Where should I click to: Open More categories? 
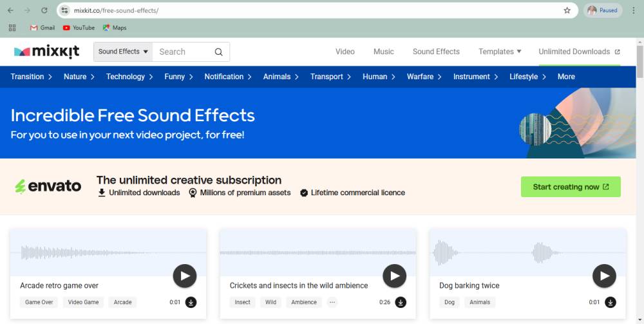pyautogui.click(x=566, y=77)
